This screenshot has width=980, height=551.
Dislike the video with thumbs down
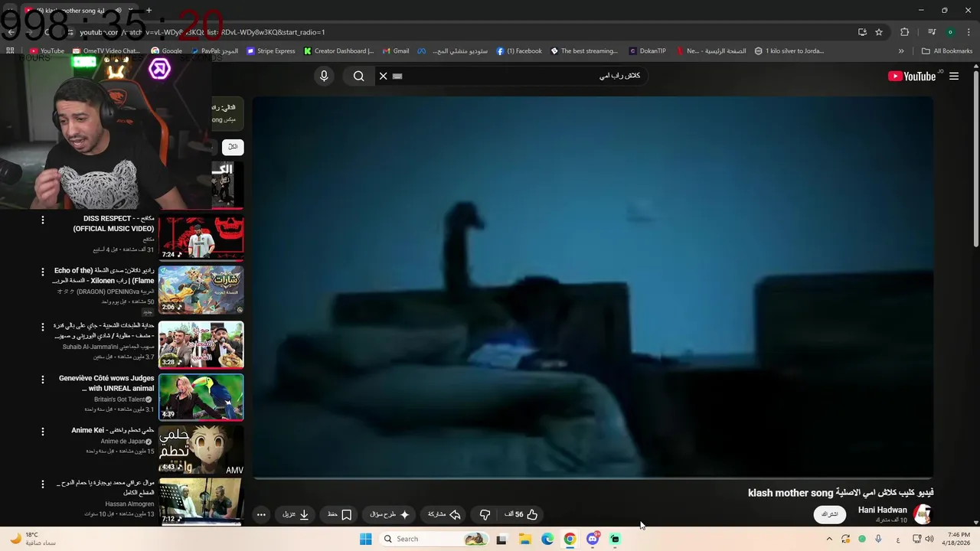point(485,514)
